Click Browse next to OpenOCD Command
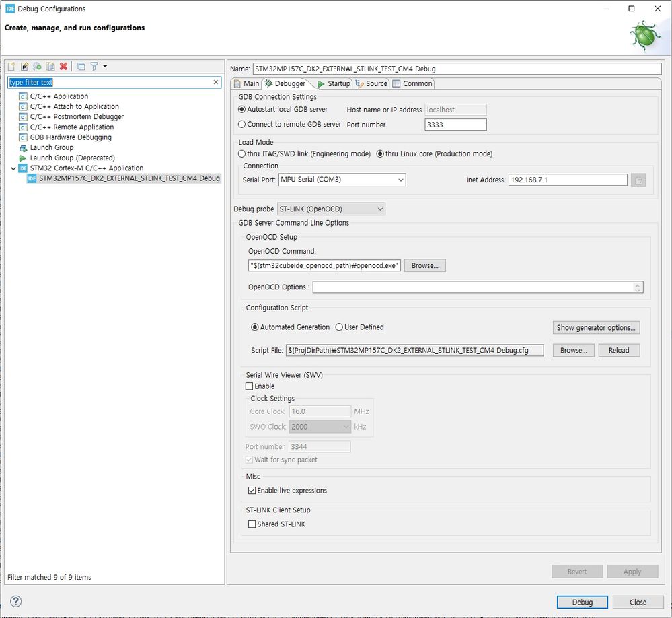 pyautogui.click(x=424, y=265)
